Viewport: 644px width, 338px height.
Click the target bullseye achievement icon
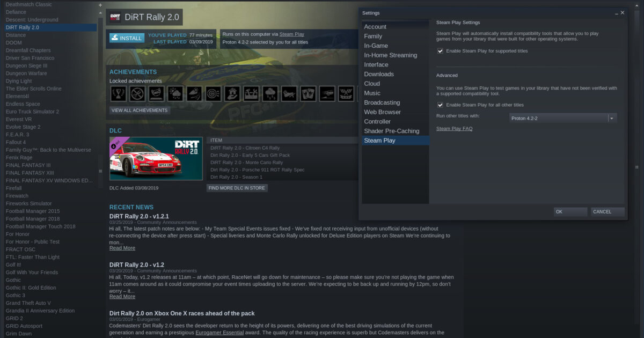(214, 94)
